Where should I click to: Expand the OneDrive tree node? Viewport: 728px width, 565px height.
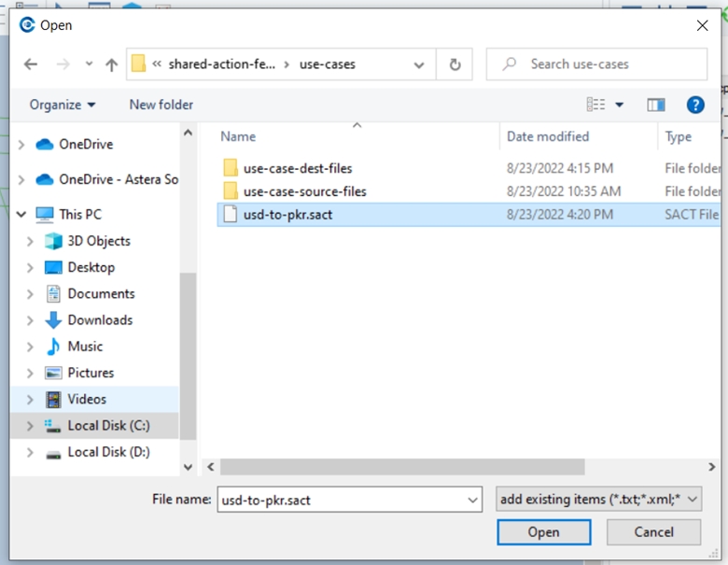click(21, 145)
